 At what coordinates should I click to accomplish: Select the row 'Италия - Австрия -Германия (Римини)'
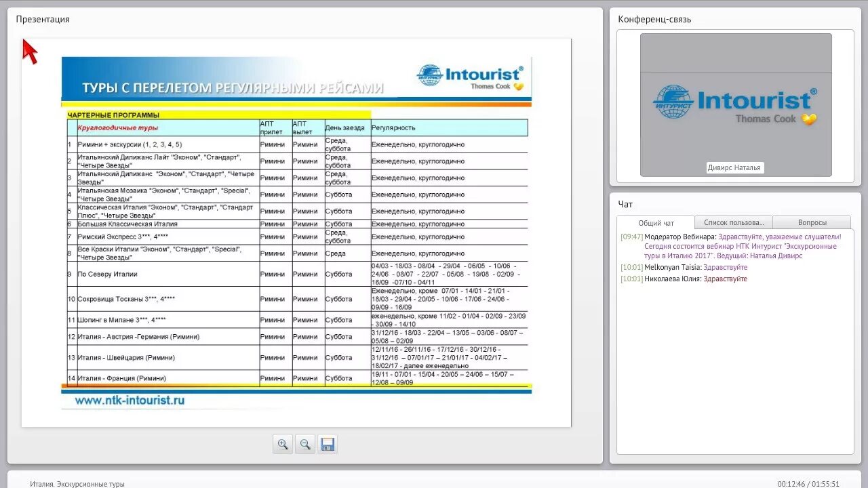click(x=297, y=337)
